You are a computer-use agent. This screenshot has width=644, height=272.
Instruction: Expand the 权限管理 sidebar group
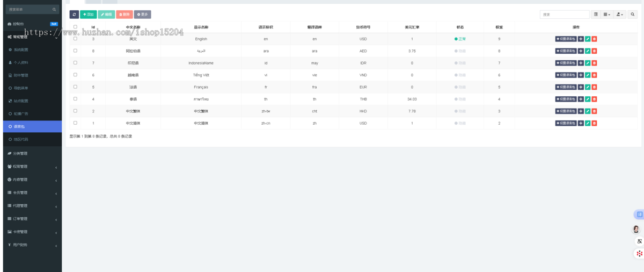(32, 167)
